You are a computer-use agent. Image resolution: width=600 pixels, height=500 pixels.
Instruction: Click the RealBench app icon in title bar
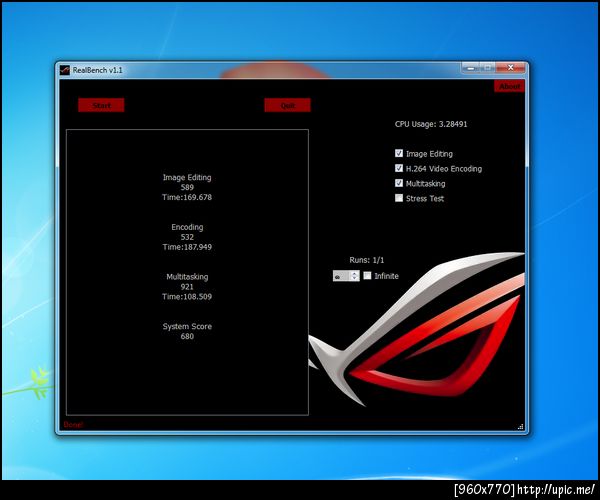tap(65, 70)
